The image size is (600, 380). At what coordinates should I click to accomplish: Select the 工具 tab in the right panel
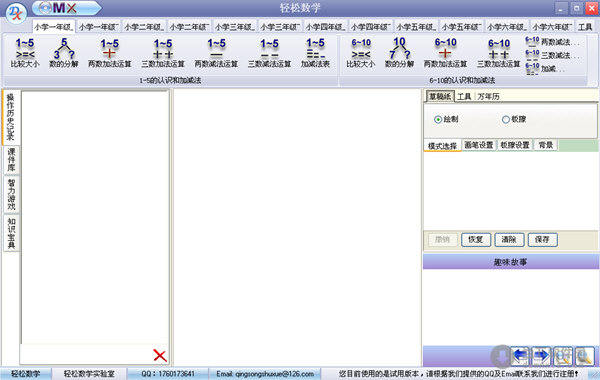(464, 97)
